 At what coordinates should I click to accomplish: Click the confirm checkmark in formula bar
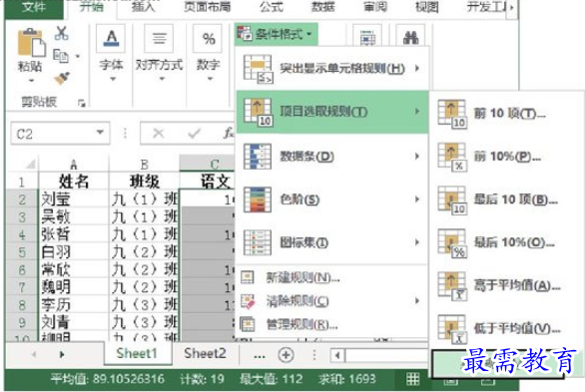194,133
